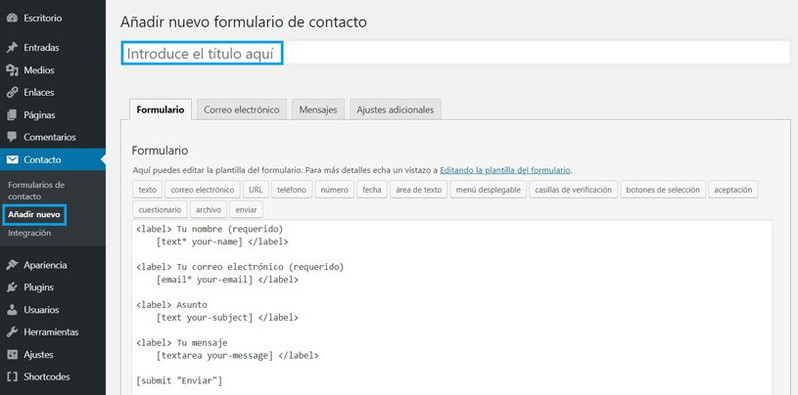Switch to the Mensajes tab
798x395 pixels.
318,109
